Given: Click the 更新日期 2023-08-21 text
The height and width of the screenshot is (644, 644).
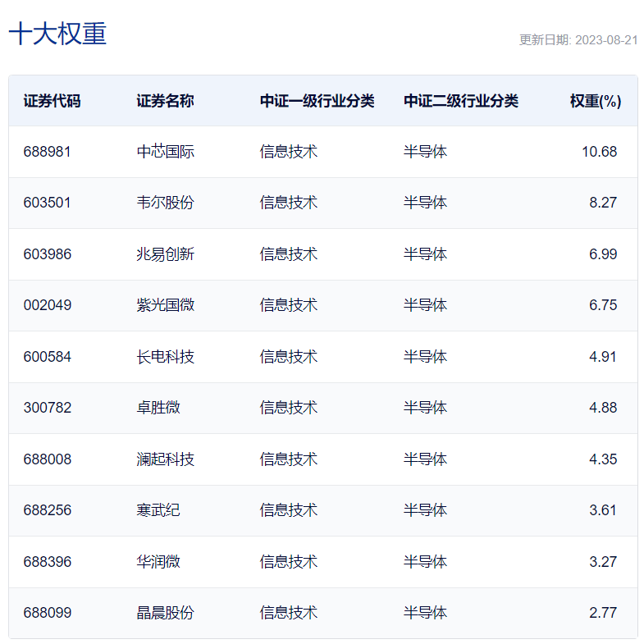Looking at the screenshot, I should pyautogui.click(x=578, y=40).
